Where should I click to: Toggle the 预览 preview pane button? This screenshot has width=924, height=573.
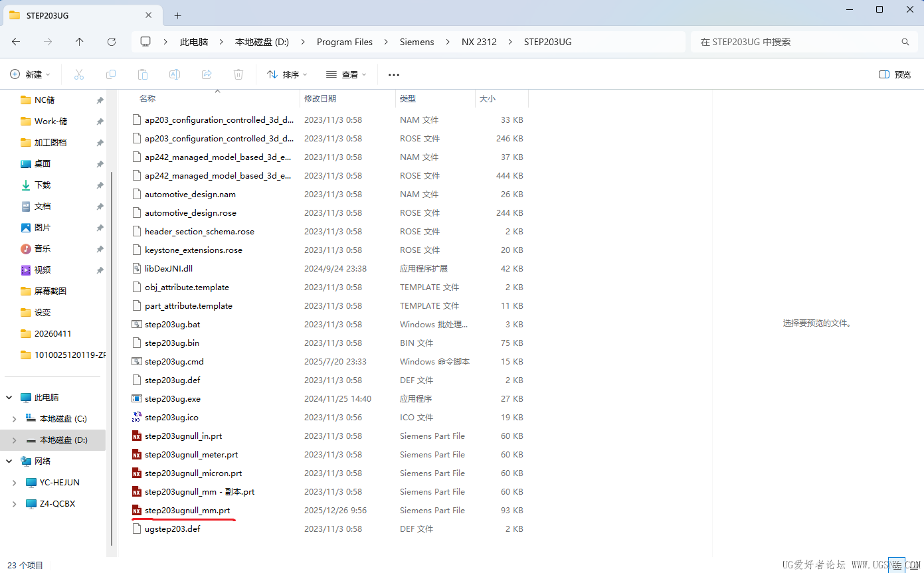(x=895, y=74)
